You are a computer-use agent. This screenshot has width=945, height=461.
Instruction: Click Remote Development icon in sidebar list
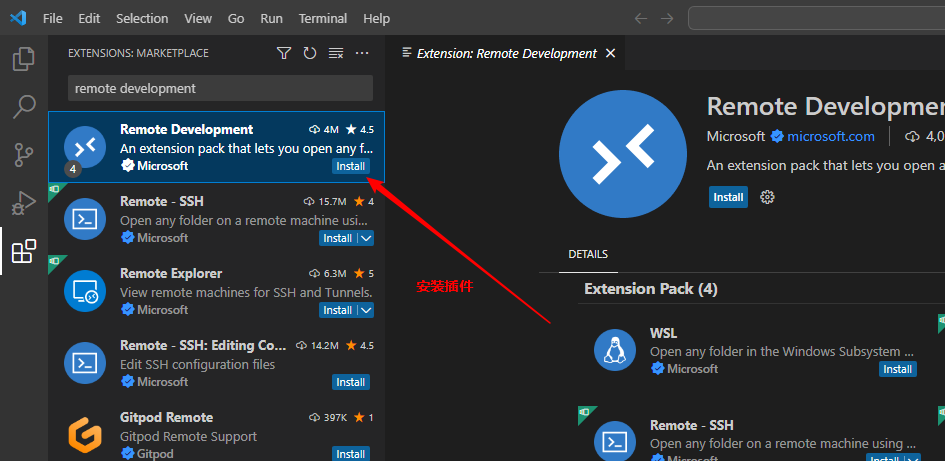click(x=85, y=147)
